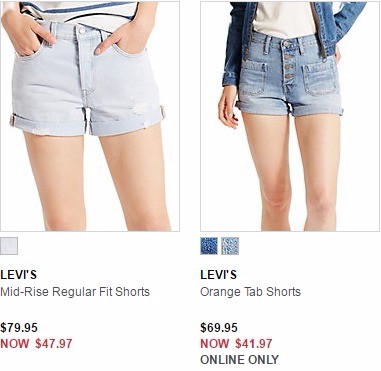Click LEVI'S brand above Orange Tab Shorts
Screen dimensions: 381x371
[219, 275]
